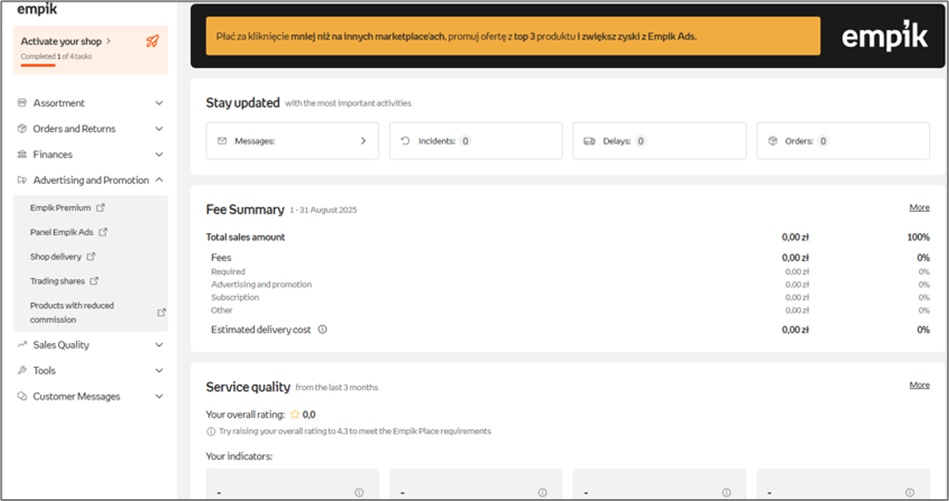Click the More link in Service quality
949x501 pixels.
pos(919,385)
